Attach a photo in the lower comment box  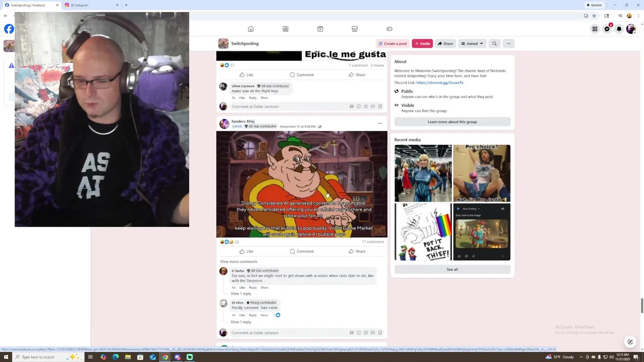(365, 333)
